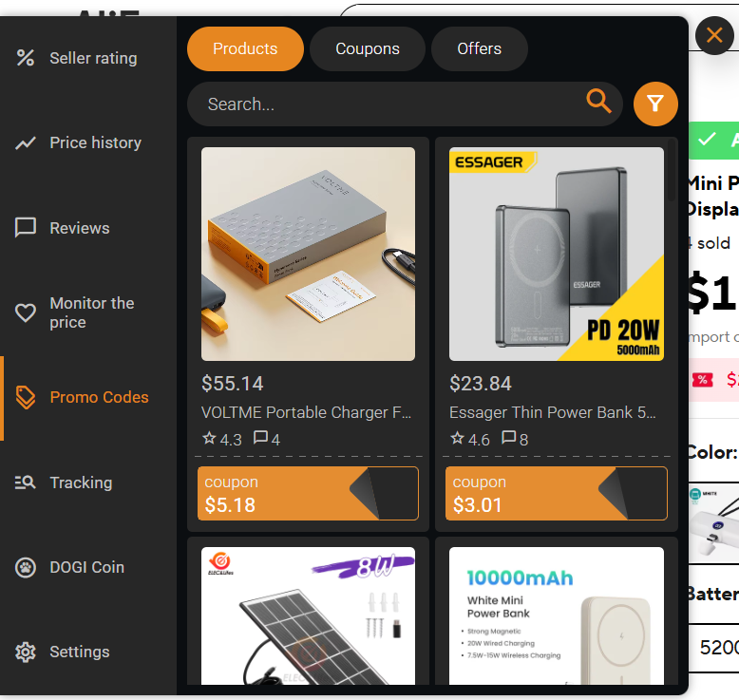
Task: Click the red percent discount badge on page
Action: pyautogui.click(x=703, y=380)
